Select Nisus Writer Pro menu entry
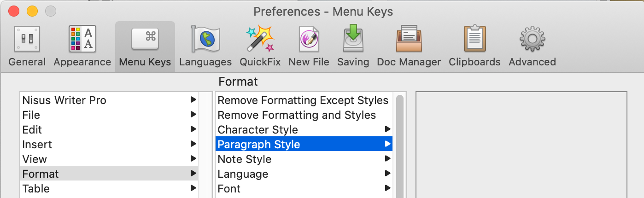Screen dimensions: 644x198 (x=64, y=100)
